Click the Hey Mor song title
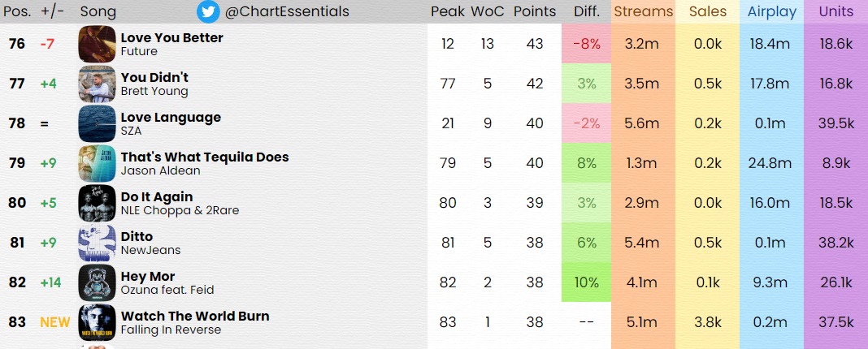 point(148,277)
